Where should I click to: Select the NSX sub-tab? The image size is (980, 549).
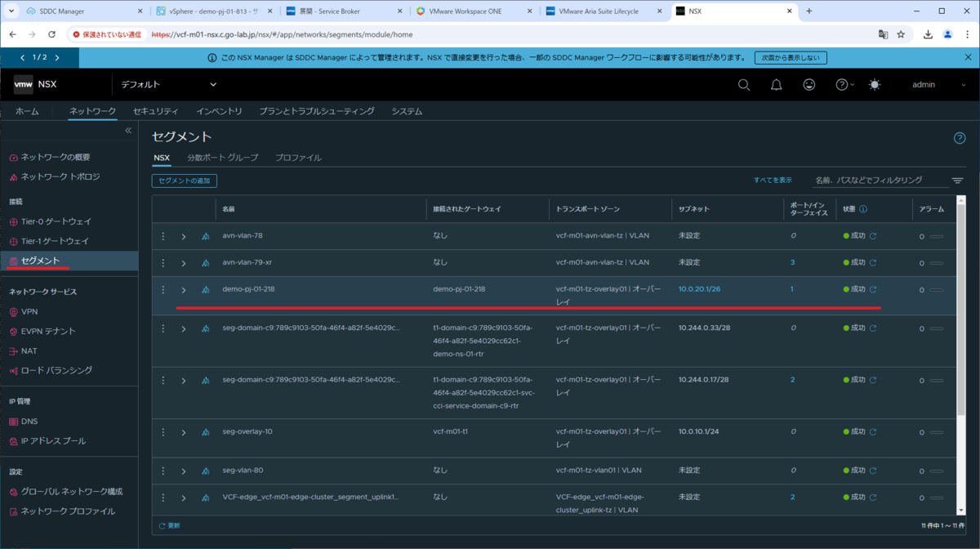pos(162,158)
